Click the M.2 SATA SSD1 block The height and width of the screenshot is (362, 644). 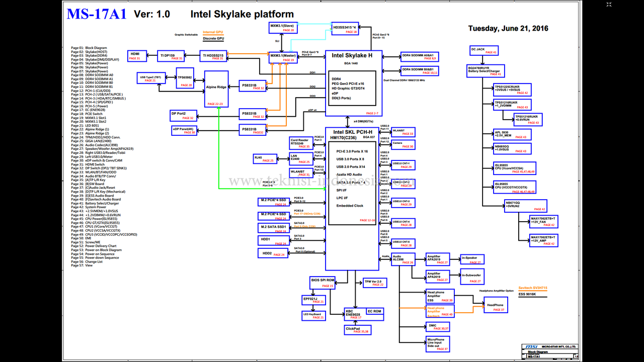274,228
